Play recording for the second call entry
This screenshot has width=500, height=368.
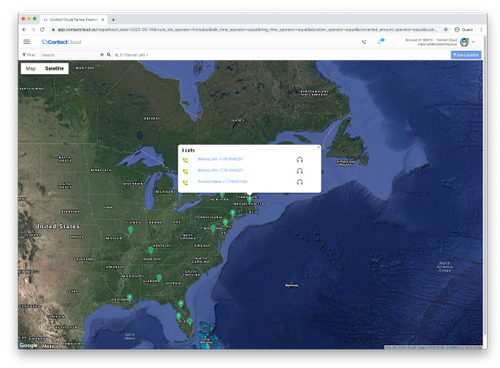point(300,171)
